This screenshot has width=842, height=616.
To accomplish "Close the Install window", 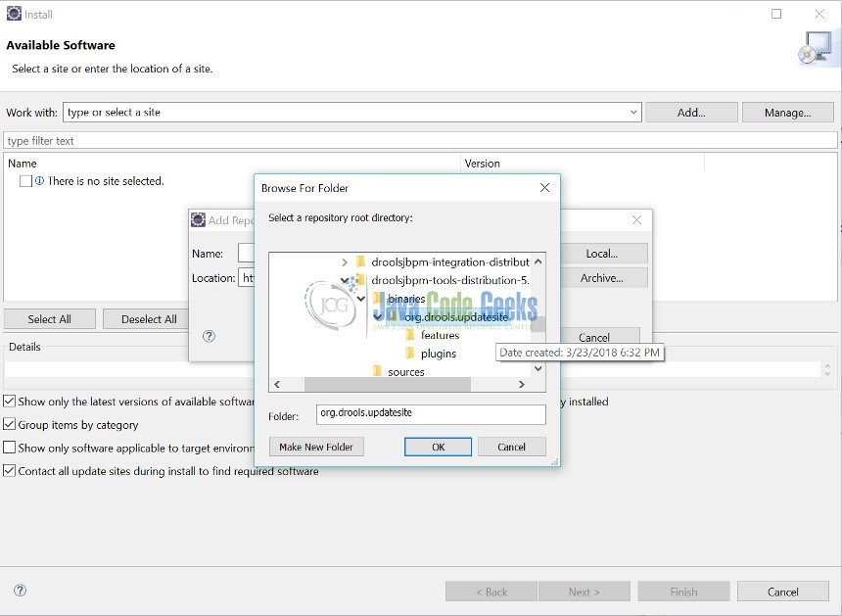I will pyautogui.click(x=819, y=14).
